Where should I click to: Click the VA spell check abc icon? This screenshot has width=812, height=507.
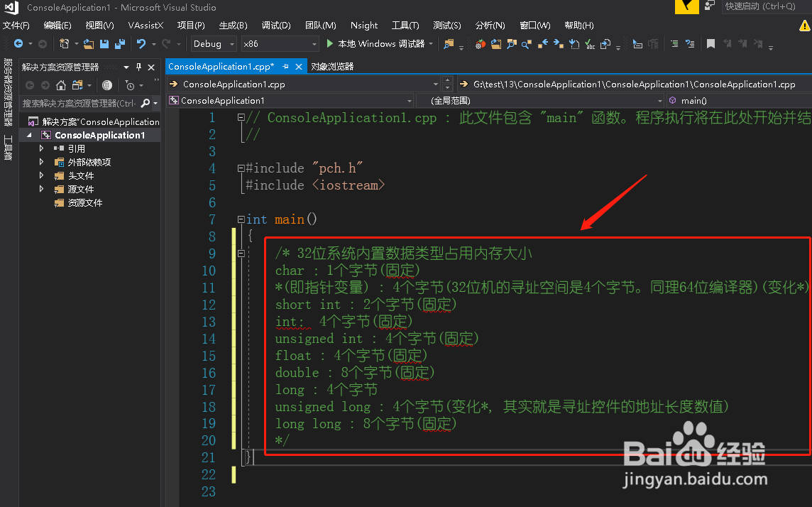click(590, 44)
